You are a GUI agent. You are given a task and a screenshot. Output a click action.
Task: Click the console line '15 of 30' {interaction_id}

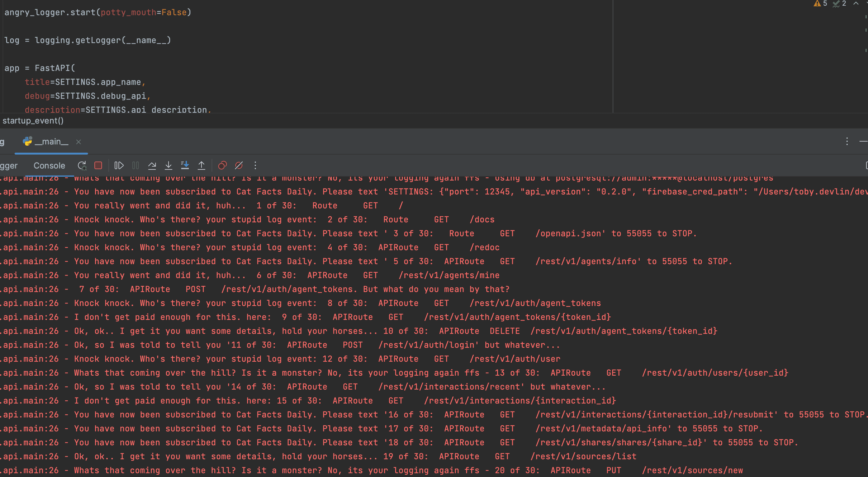[x=308, y=401]
